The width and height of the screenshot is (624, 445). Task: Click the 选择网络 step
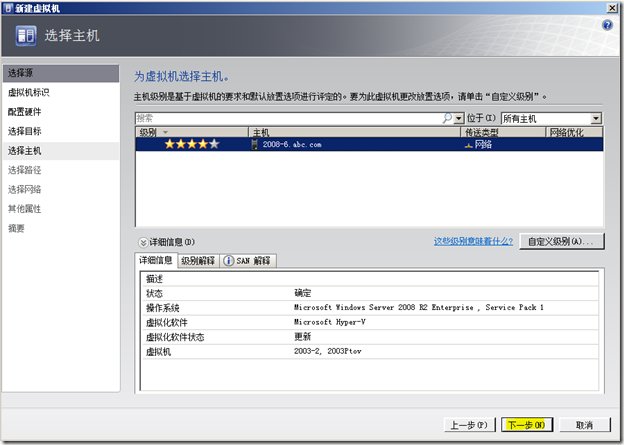(x=61, y=189)
